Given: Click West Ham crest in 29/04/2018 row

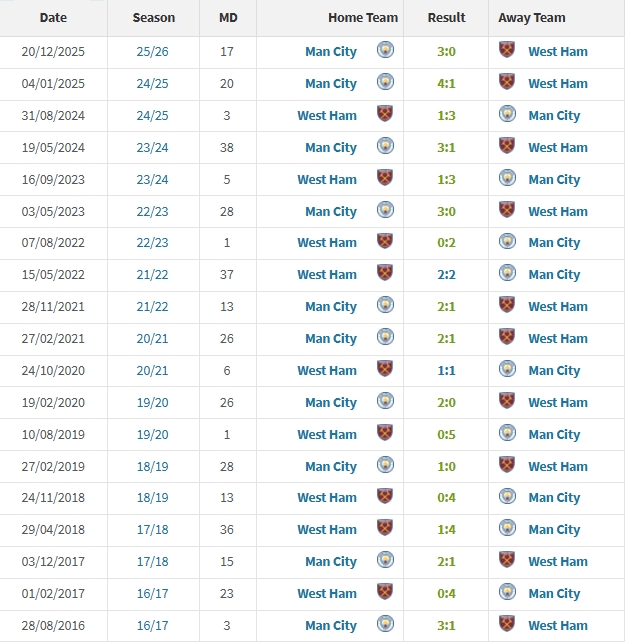Looking at the screenshot, I should tap(385, 529).
